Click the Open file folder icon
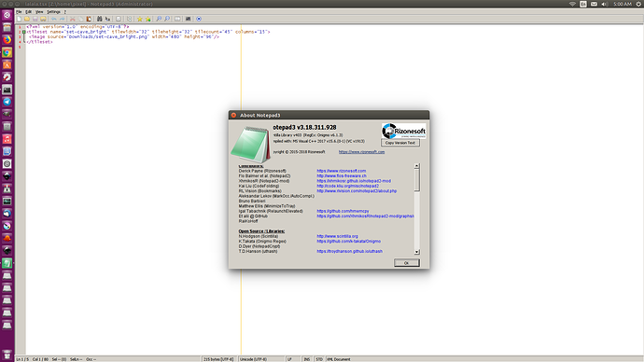644x362 pixels. (27, 19)
